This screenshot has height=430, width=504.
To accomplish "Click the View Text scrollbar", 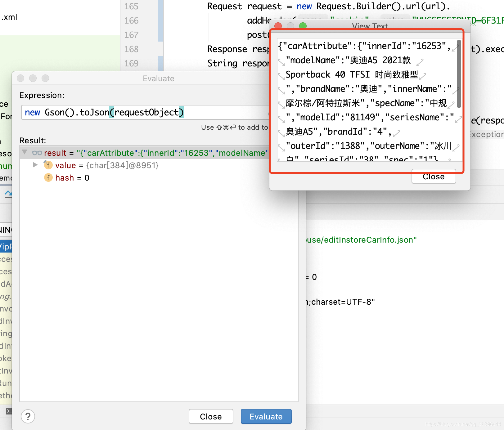I will (459, 74).
